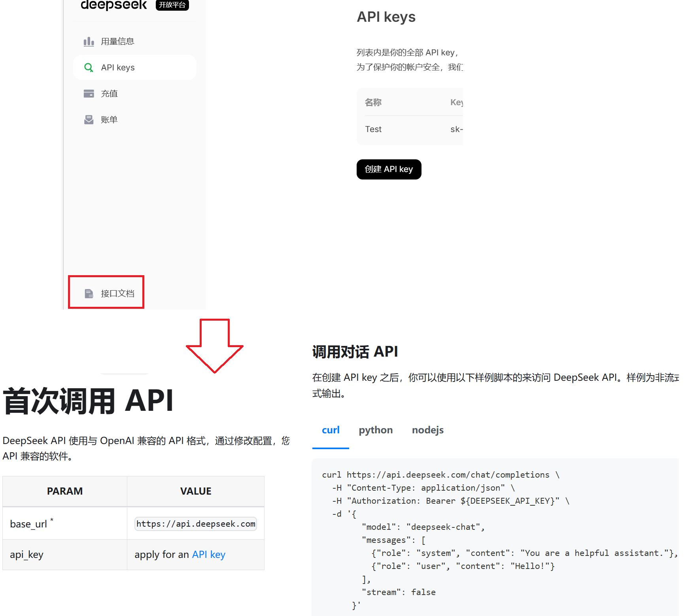Click the "messages": [ line
The width and height of the screenshot is (686, 616).
click(393, 540)
